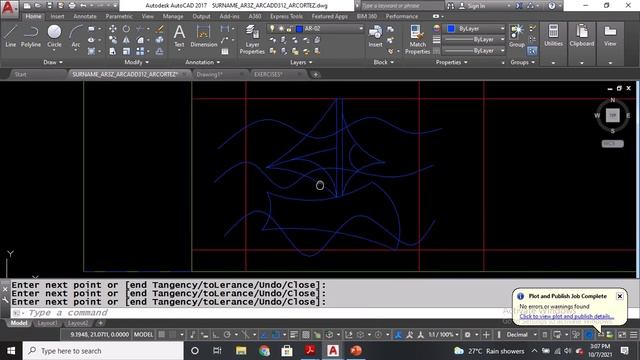This screenshot has height=360, width=640.
Task: Select the Circle draw tool
Action: pos(54,36)
